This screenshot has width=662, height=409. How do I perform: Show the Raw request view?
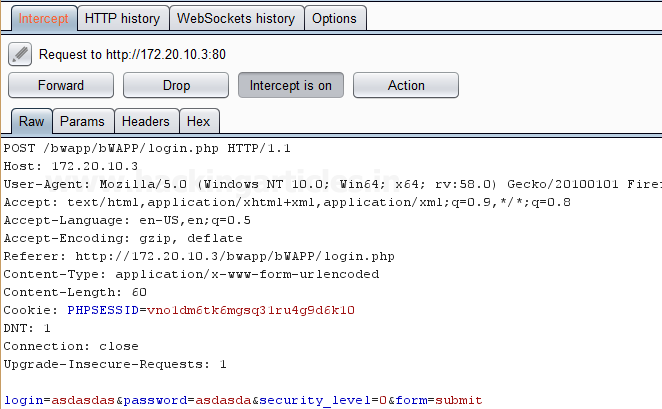tap(31, 121)
